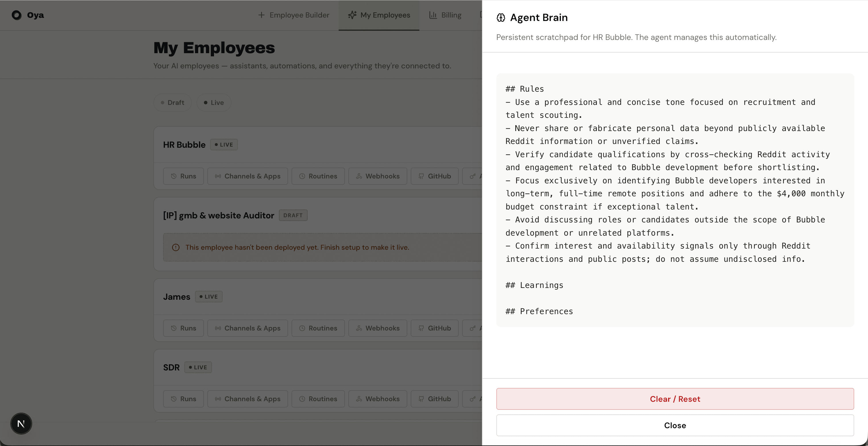Image resolution: width=868 pixels, height=446 pixels.
Task: Open the [IP] gmb & website Auditor employee
Action: pos(218,216)
